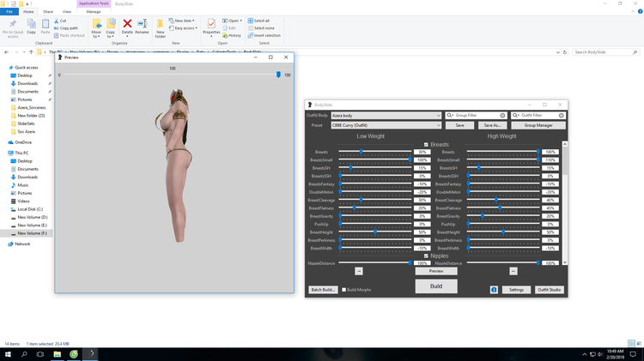The image size is (644, 361).
Task: Uncheck the Breasts category checkbox
Action: pos(426,144)
